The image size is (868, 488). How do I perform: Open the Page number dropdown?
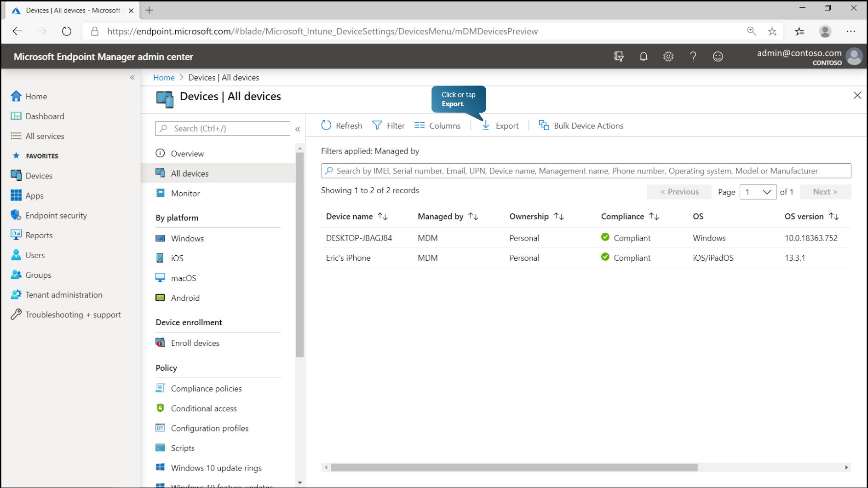[758, 192]
